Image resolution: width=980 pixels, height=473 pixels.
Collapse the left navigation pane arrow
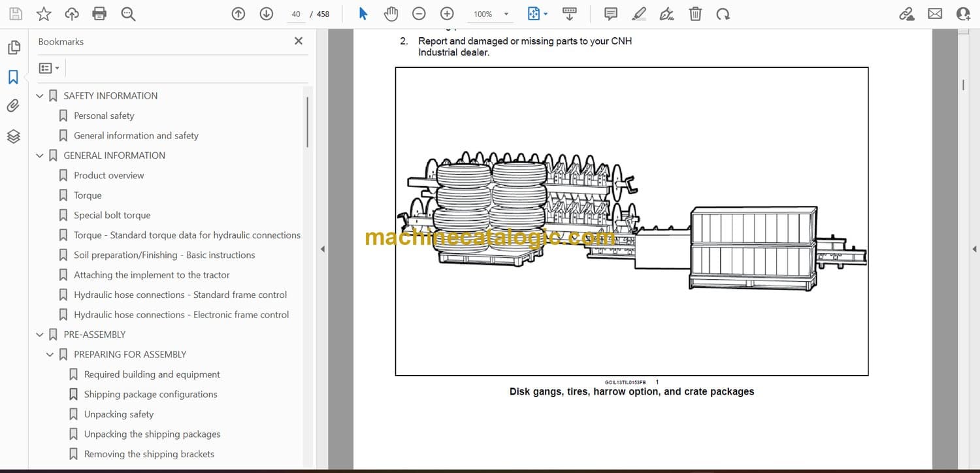tap(321, 249)
